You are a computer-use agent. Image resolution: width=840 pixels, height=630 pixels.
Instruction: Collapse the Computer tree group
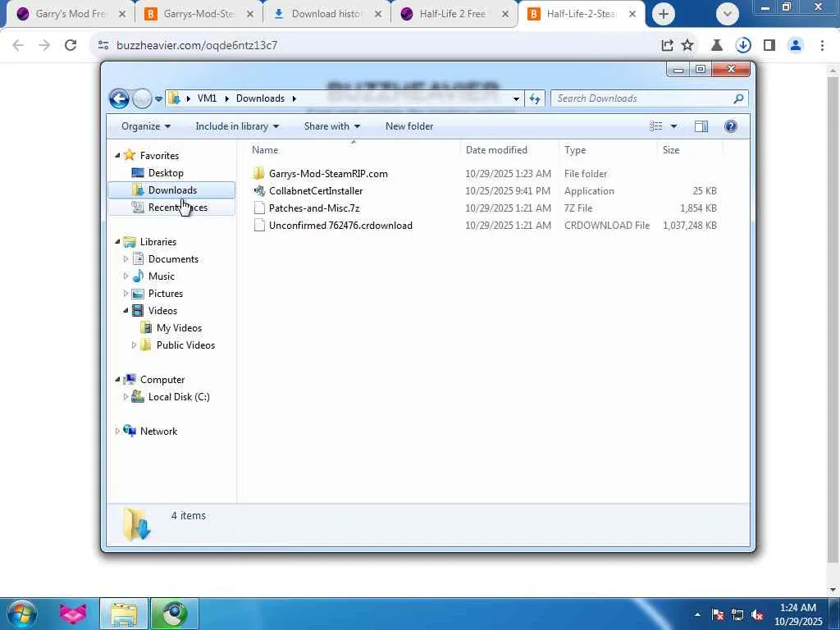[118, 380]
